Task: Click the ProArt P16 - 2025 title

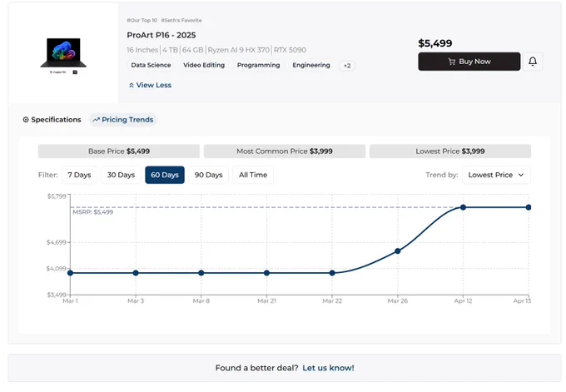Action: [161, 36]
